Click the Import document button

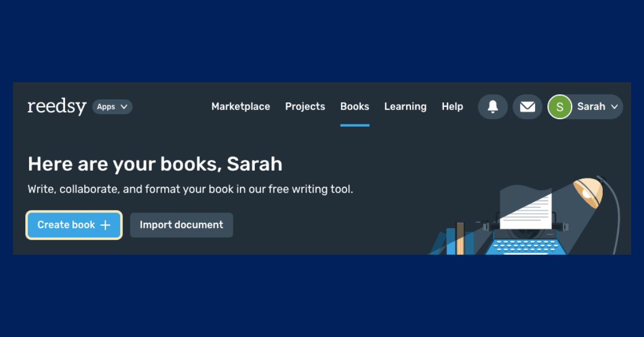click(x=181, y=225)
